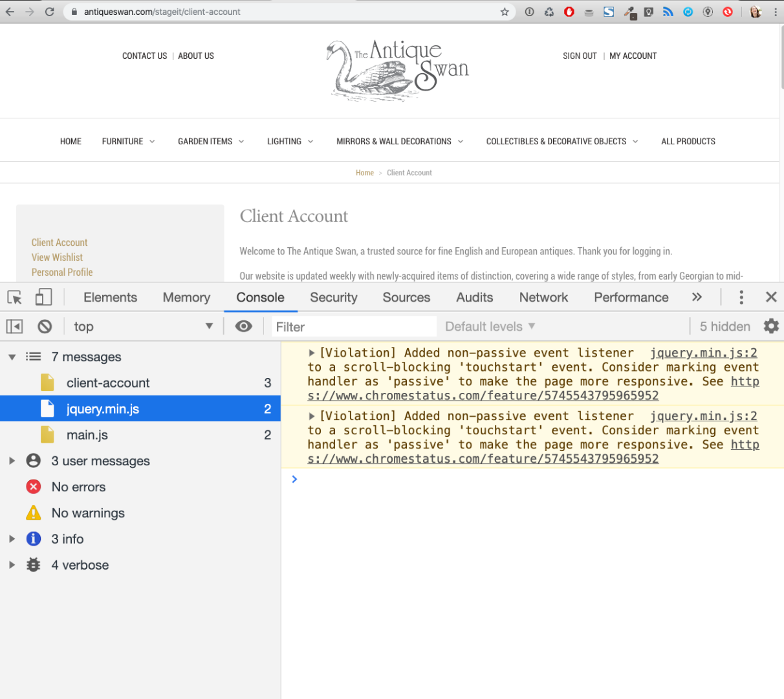Expand the 4 verbose group
Screen dimensions: 784x699
12,565
